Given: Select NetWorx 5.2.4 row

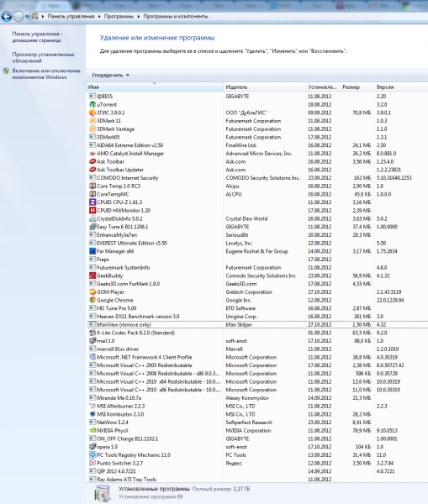Looking at the screenshot, I should [x=257, y=423].
